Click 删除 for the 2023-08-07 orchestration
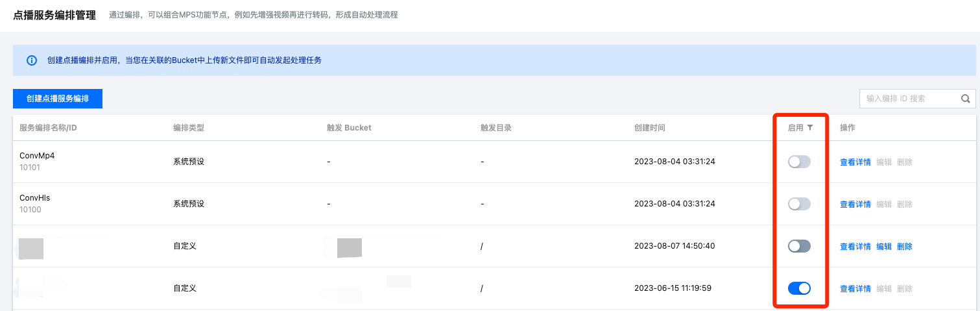The image size is (980, 311). pyautogui.click(x=904, y=246)
